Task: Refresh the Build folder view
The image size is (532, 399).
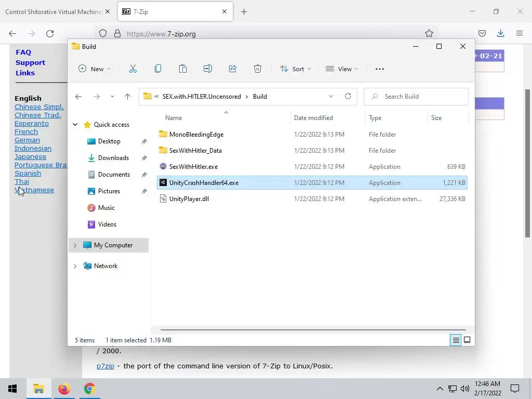Action: coord(348,96)
